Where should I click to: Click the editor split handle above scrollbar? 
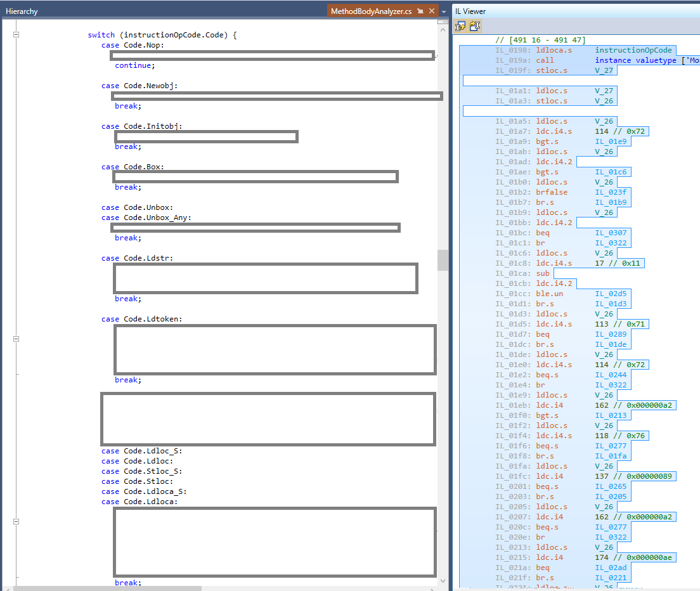coord(443,22)
